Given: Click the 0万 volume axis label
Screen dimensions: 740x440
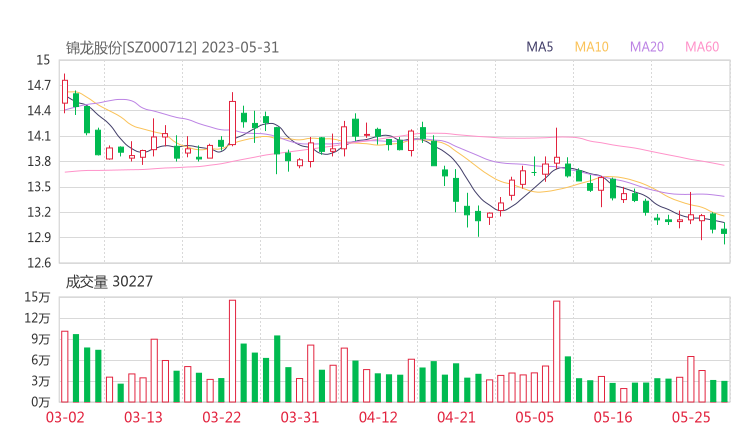Looking at the screenshot, I should [41, 402].
